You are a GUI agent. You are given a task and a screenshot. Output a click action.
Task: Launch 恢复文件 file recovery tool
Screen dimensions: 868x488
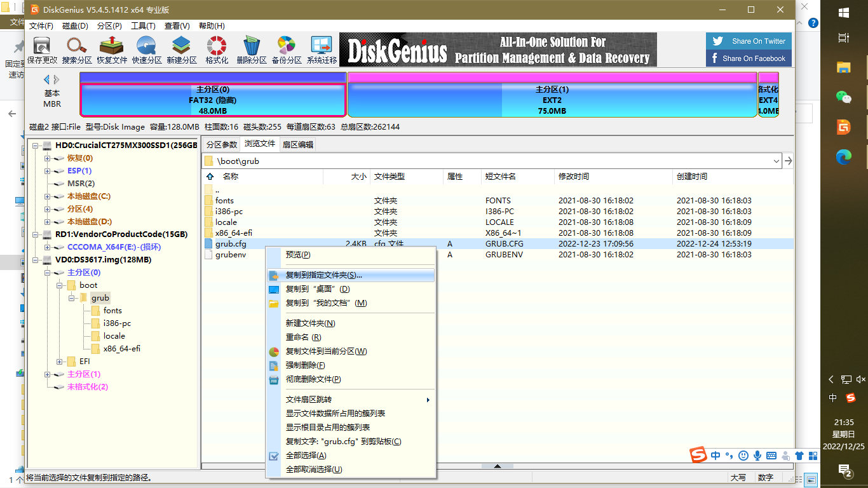[111, 50]
